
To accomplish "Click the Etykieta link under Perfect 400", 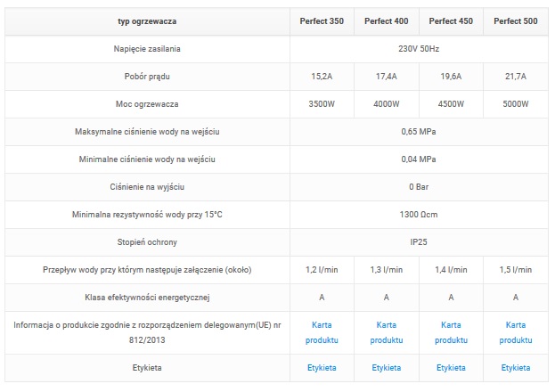I will coord(387,367).
